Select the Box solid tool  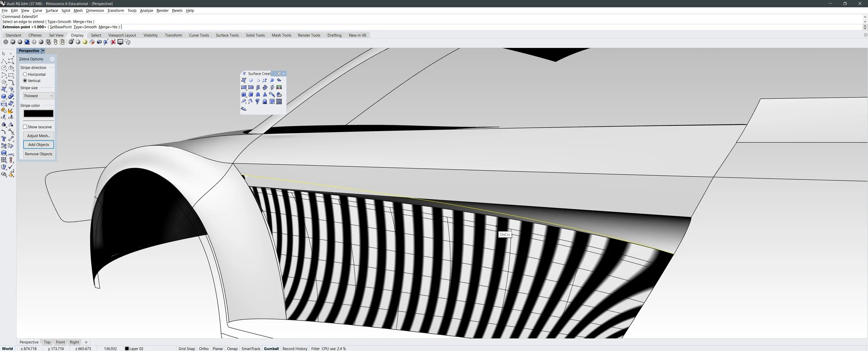[x=4, y=96]
